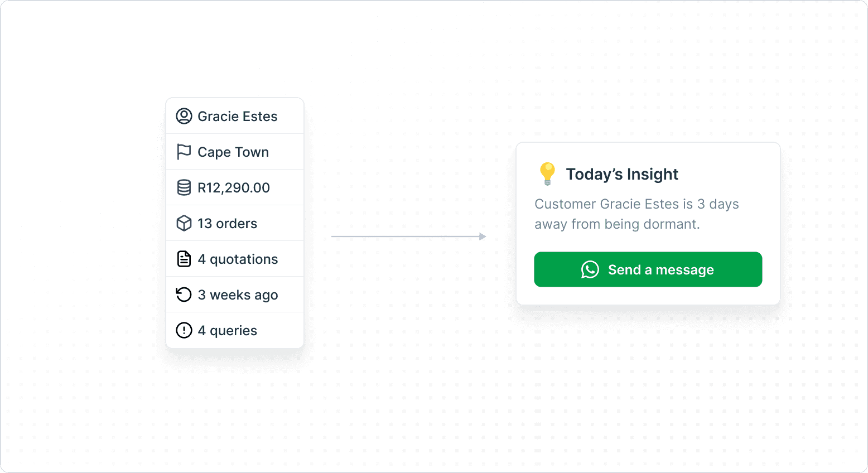Image resolution: width=868 pixels, height=473 pixels.
Task: Open the 4 quotations text
Action: point(238,259)
